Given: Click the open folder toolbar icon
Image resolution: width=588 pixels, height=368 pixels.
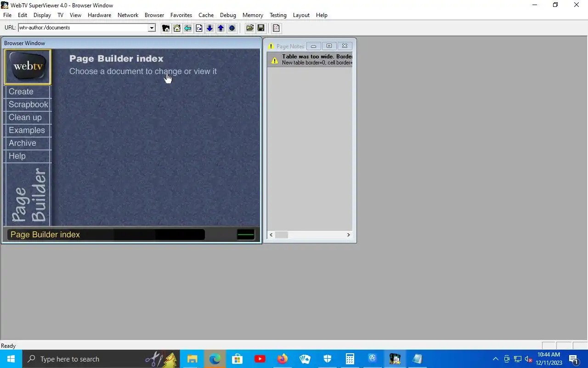Looking at the screenshot, I should click(x=250, y=28).
